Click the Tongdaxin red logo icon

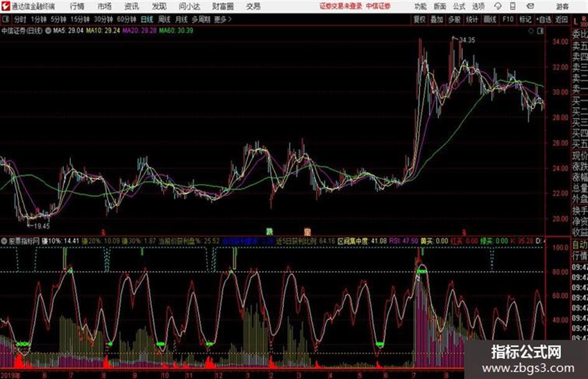pyautogui.click(x=6, y=6)
